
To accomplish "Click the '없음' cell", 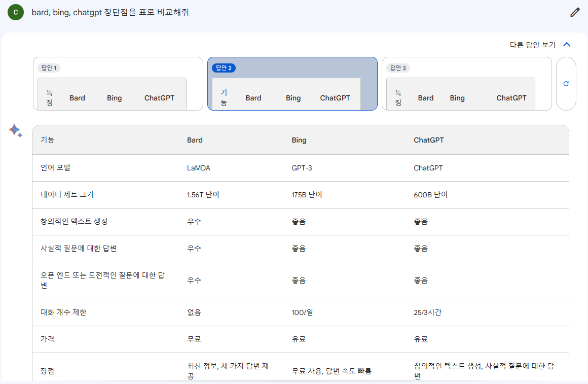I will 194,312.
